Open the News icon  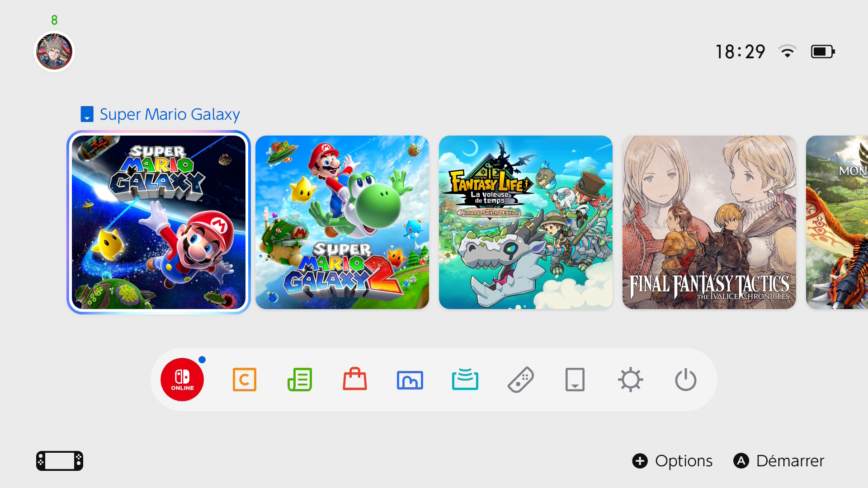pyautogui.click(x=300, y=380)
